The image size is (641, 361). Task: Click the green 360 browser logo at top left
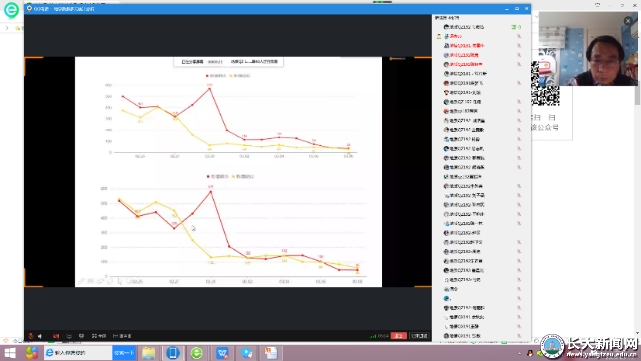[x=11, y=10]
